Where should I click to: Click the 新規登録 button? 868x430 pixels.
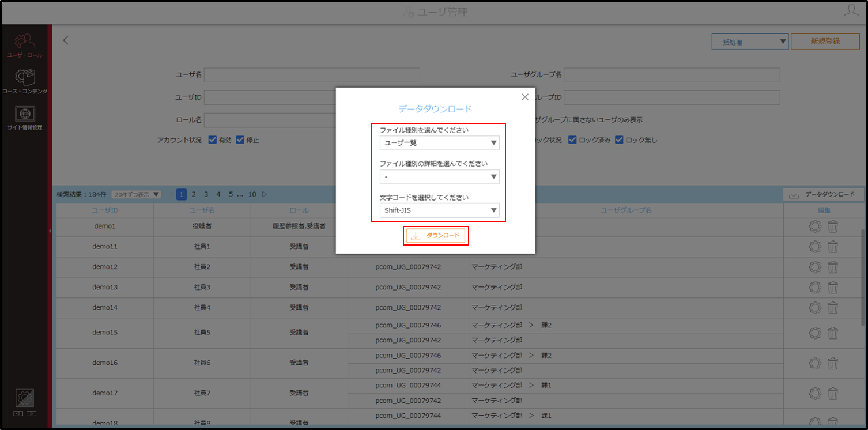tap(825, 42)
